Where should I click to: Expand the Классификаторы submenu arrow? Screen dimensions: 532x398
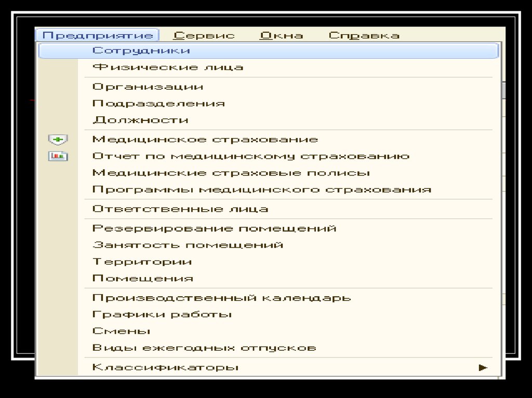point(483,367)
